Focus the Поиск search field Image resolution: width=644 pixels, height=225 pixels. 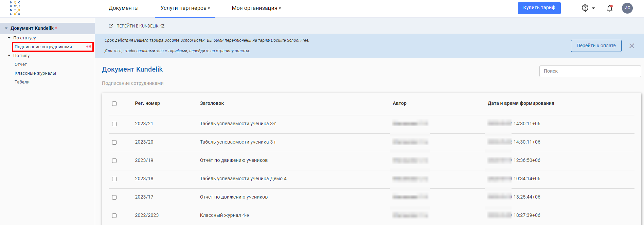(x=590, y=71)
